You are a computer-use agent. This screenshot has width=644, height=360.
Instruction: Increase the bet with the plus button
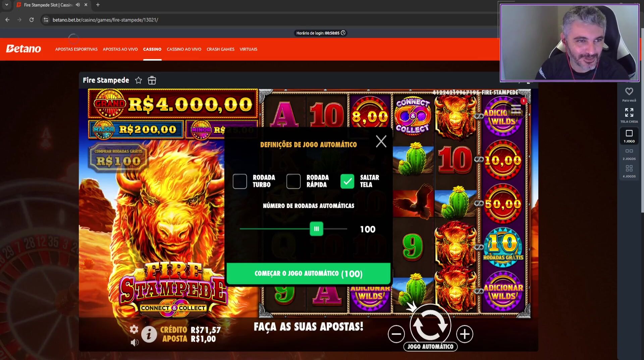(465, 334)
